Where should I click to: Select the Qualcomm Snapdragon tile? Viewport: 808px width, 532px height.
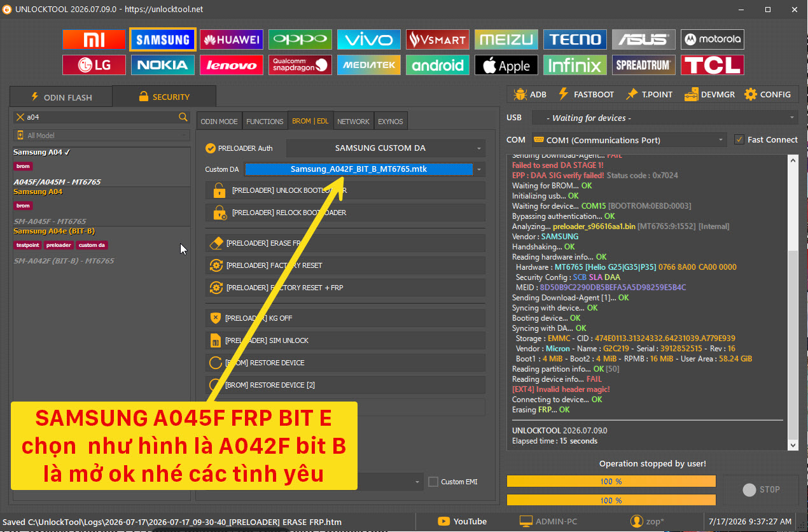click(x=300, y=65)
